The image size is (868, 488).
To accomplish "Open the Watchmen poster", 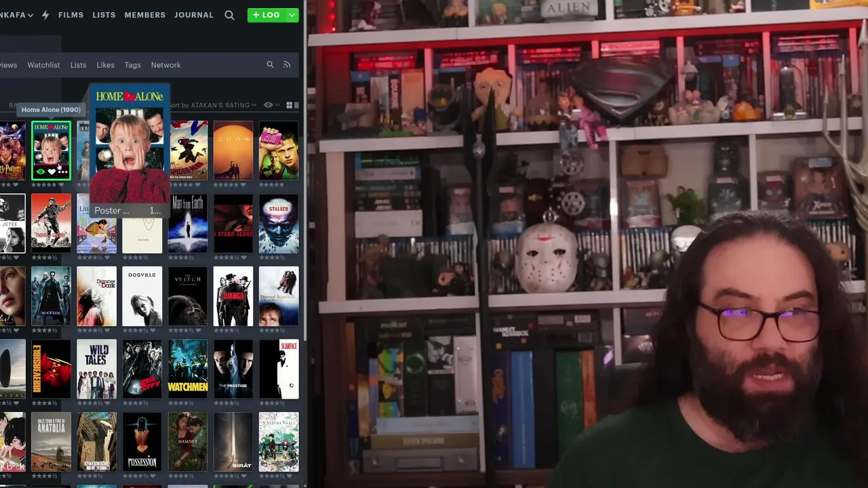I will [x=188, y=369].
